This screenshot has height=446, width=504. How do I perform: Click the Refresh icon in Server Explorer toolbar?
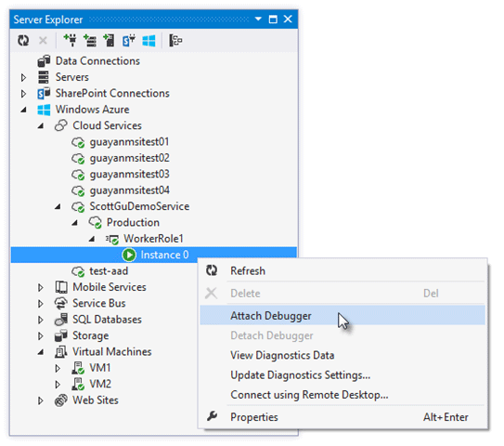pyautogui.click(x=23, y=41)
